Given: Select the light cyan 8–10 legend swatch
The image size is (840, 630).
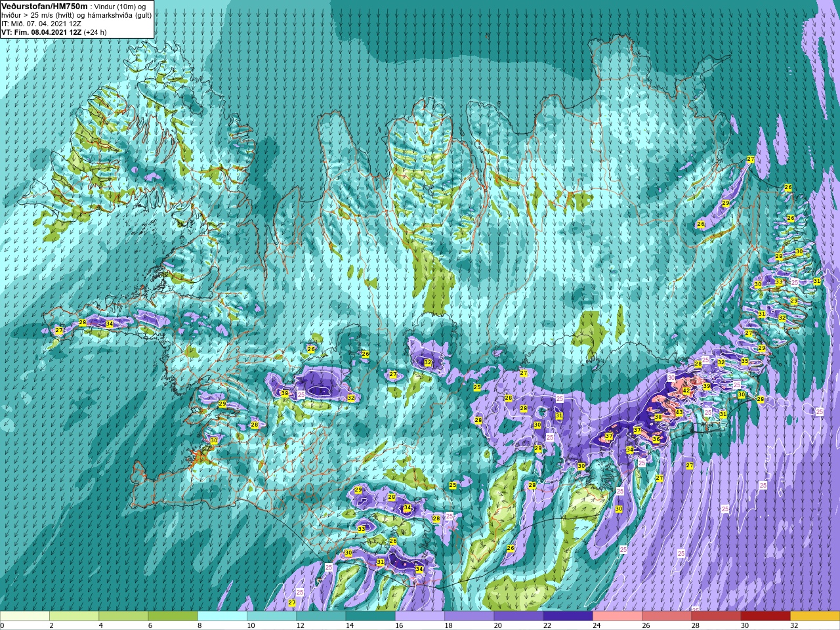Looking at the screenshot, I should tap(222, 616).
